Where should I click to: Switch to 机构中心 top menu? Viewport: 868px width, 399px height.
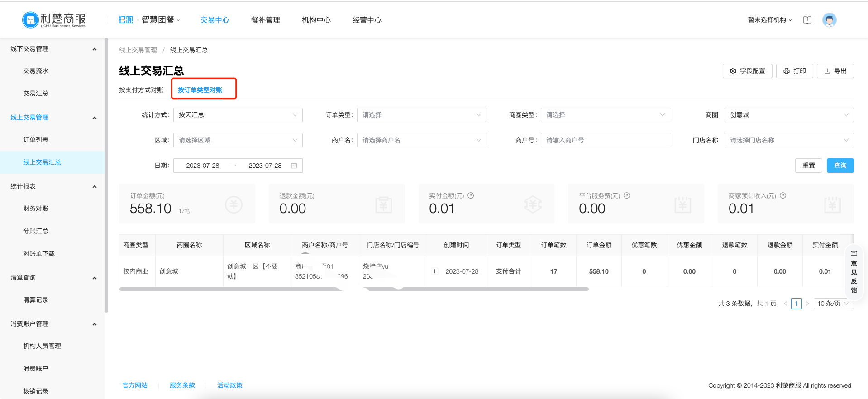coord(316,20)
